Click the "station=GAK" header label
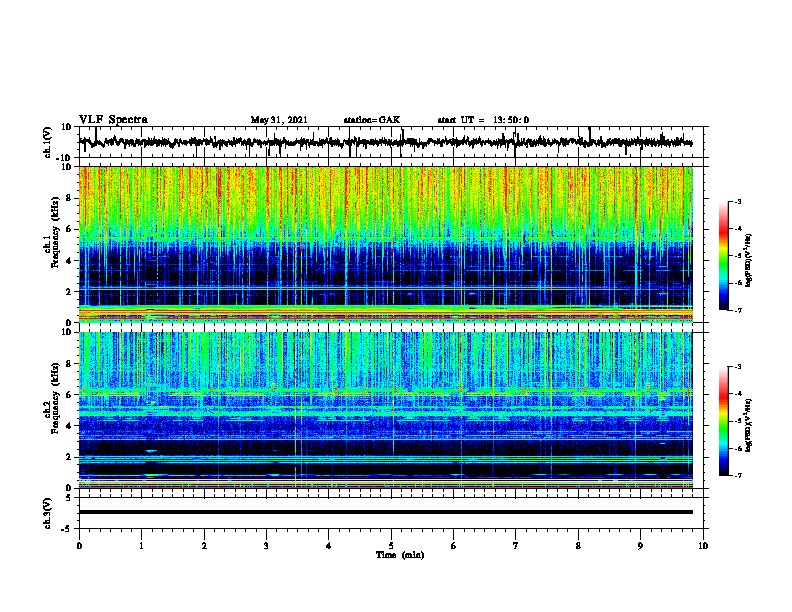Image resolution: width=792 pixels, height=612 pixels. point(372,120)
